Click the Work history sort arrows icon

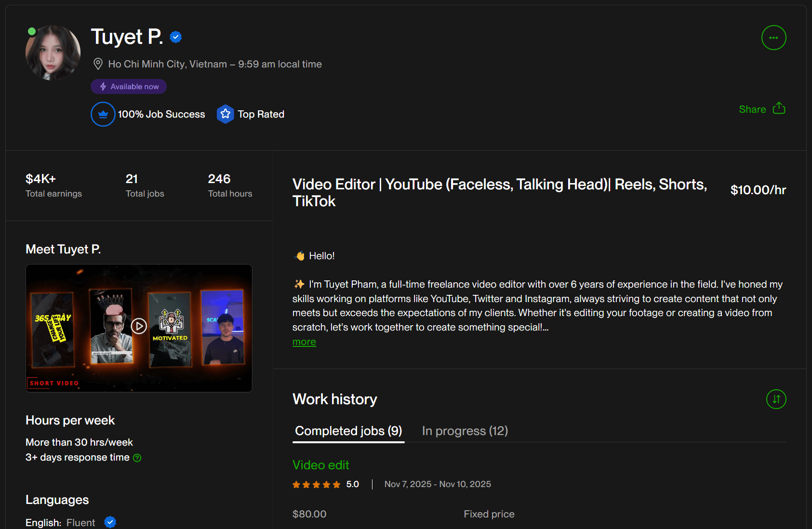(x=776, y=399)
